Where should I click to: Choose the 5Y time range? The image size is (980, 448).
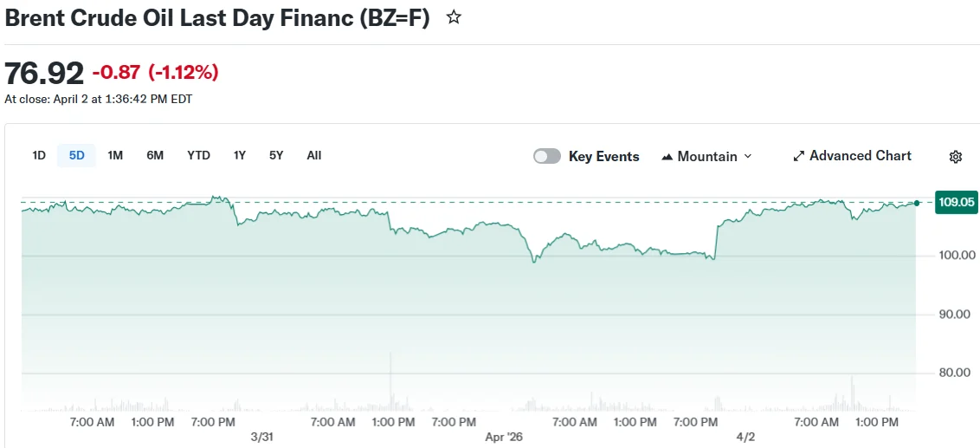point(276,155)
